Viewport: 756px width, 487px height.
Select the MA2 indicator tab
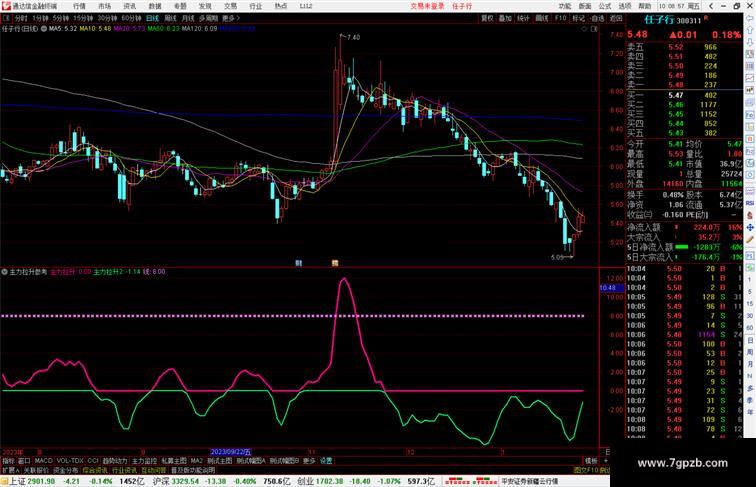[x=196, y=461]
